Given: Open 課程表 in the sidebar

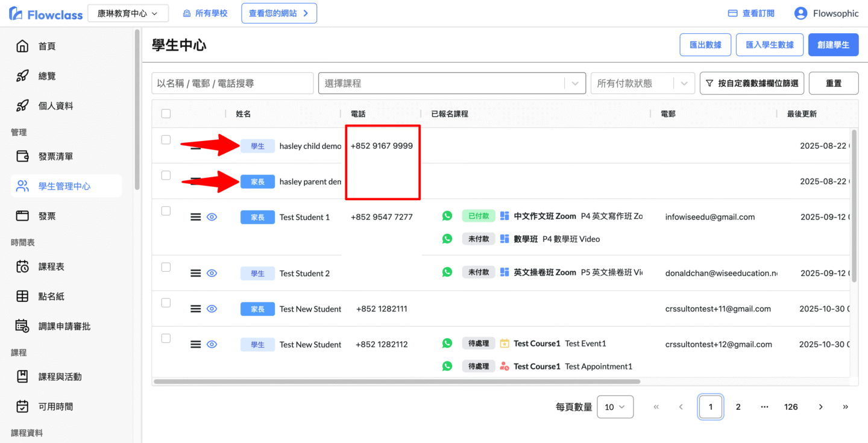Looking at the screenshot, I should coord(51,266).
